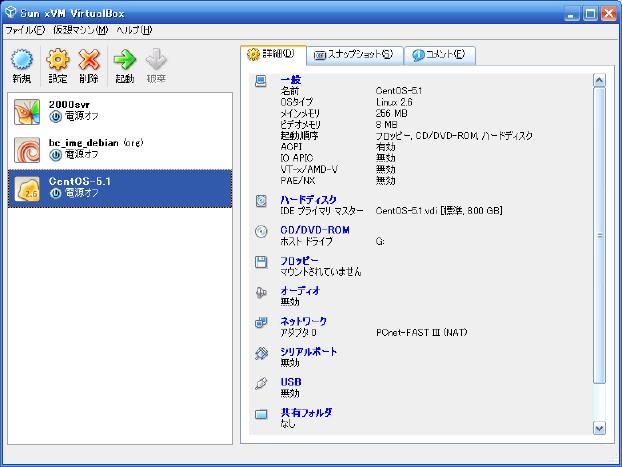
Task: Click the PAE/NX label
Action: click(x=298, y=181)
